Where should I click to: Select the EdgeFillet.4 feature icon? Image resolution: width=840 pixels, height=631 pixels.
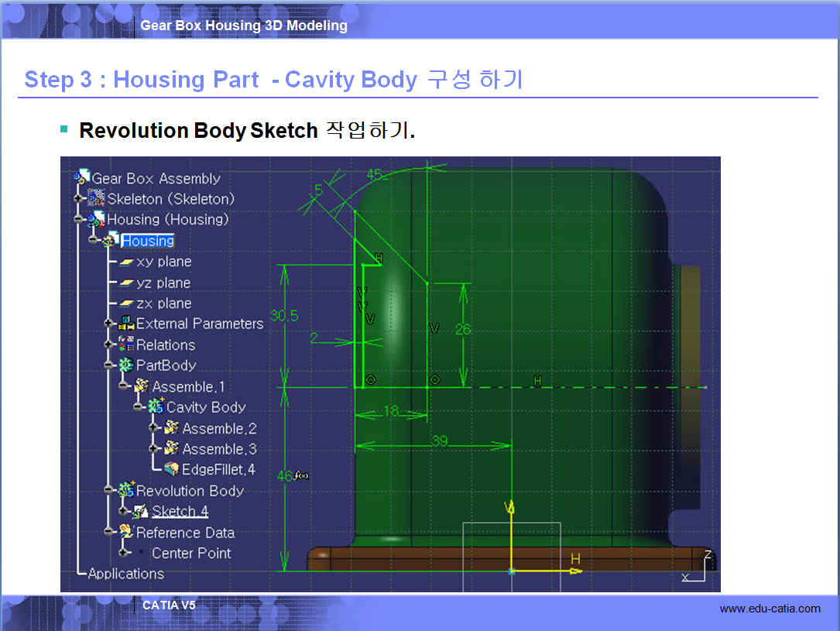(171, 469)
